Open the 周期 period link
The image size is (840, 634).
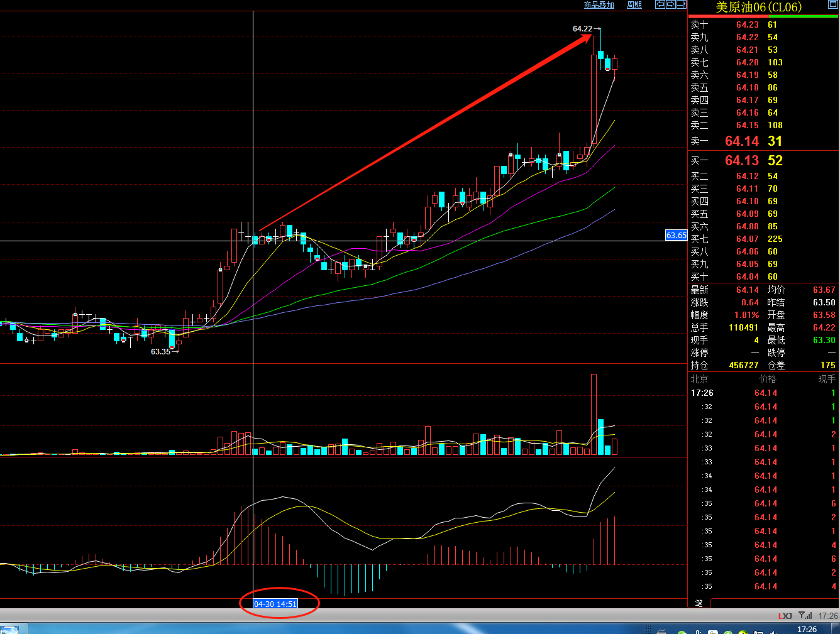pyautogui.click(x=634, y=5)
